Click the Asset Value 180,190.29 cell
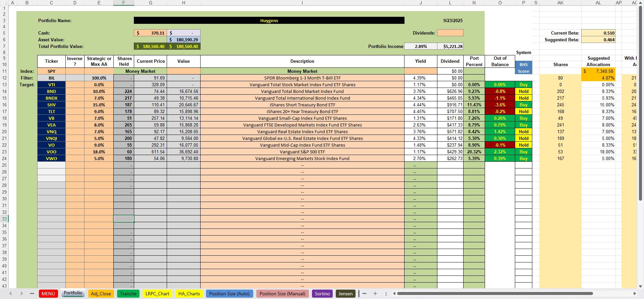 tap(183, 40)
